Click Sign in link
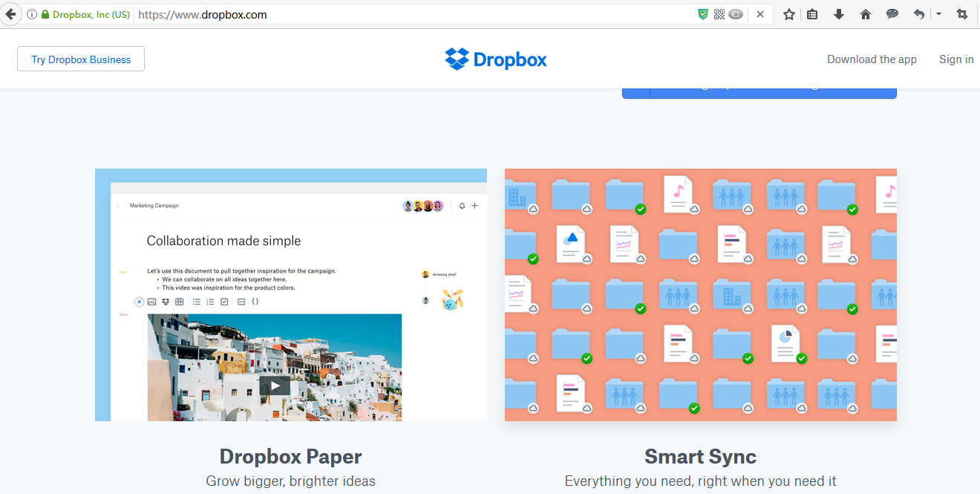Image resolution: width=980 pixels, height=494 pixels. (956, 59)
